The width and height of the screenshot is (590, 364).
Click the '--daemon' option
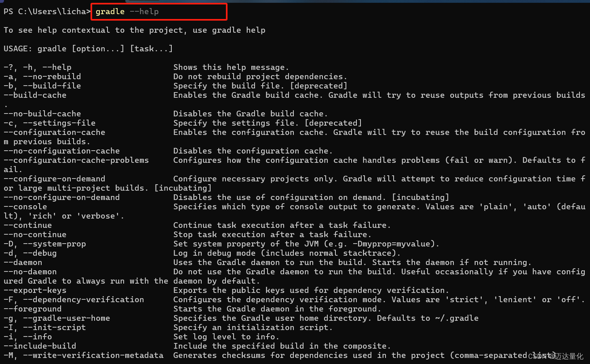[x=23, y=263]
